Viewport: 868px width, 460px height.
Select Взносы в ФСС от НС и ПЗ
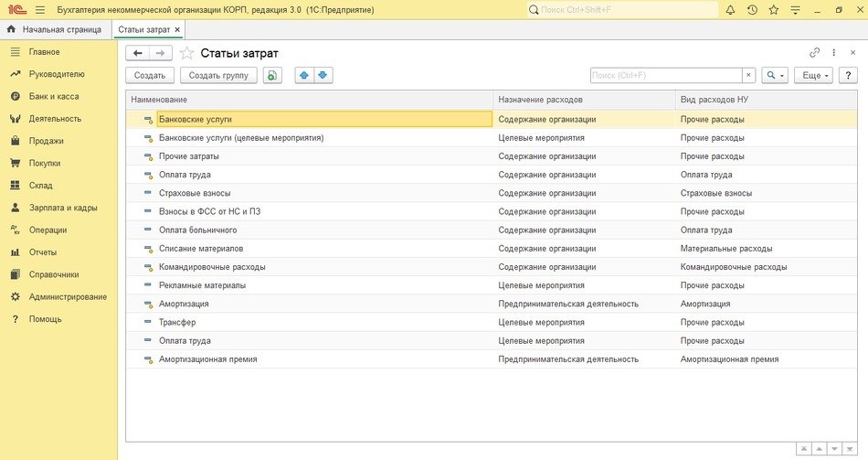tap(209, 211)
